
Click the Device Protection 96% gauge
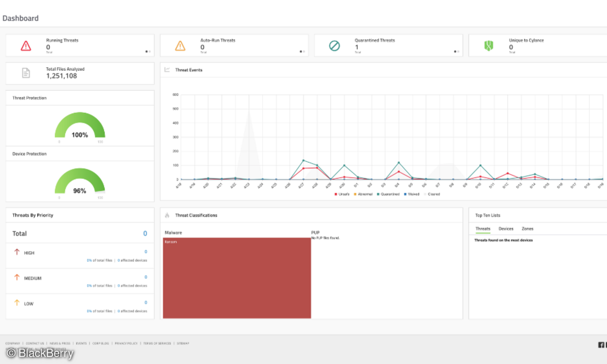pyautogui.click(x=80, y=181)
